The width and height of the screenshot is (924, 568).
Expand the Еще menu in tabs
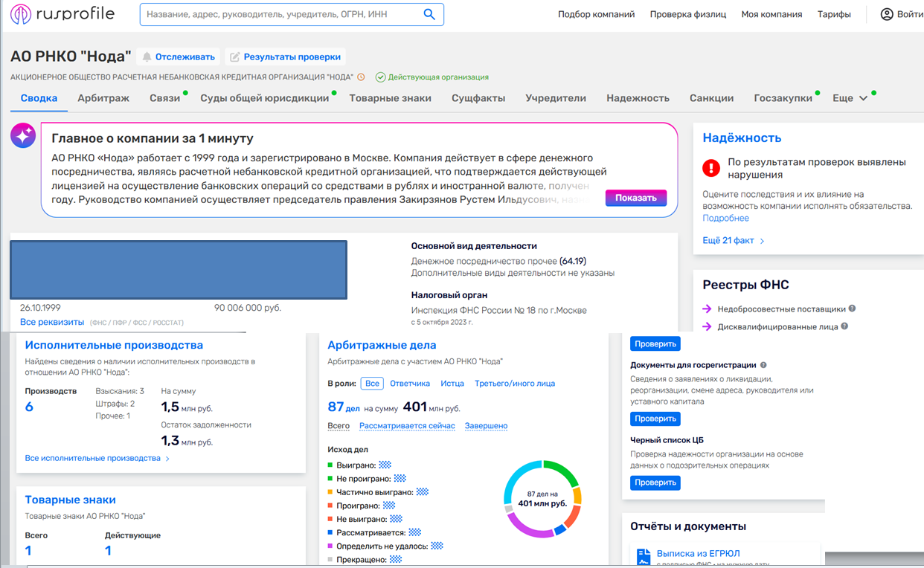[x=850, y=98]
